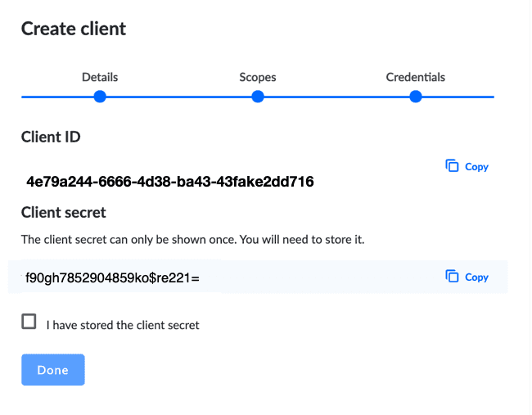532x415 pixels.
Task: Click the client secret value field
Action: (258, 277)
